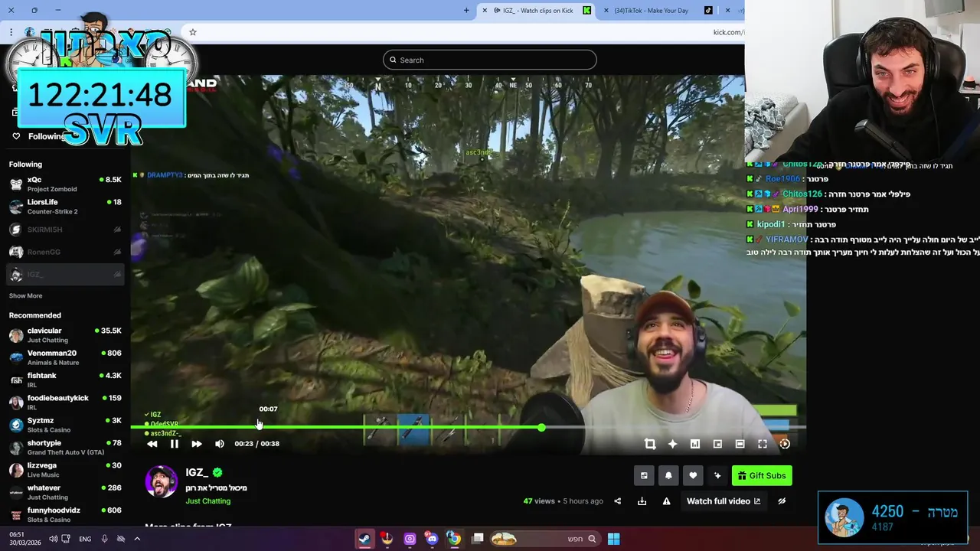Report the clip with warning triangle icon

point(667,501)
